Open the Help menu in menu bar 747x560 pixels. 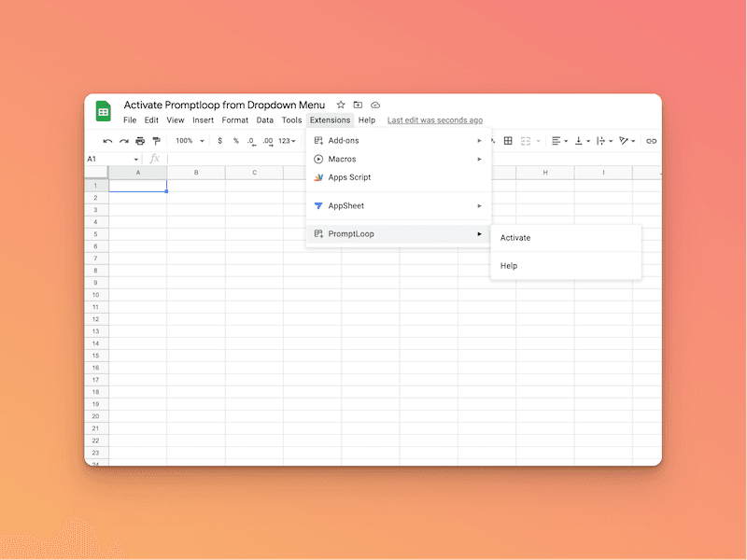pyautogui.click(x=367, y=120)
